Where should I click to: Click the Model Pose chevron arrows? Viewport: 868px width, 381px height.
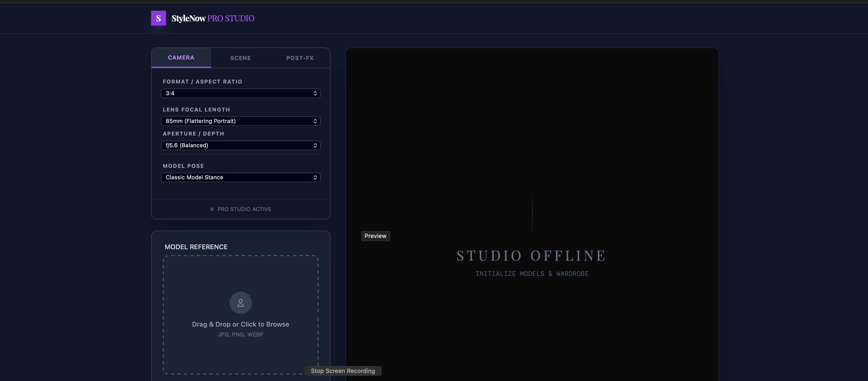(x=315, y=177)
